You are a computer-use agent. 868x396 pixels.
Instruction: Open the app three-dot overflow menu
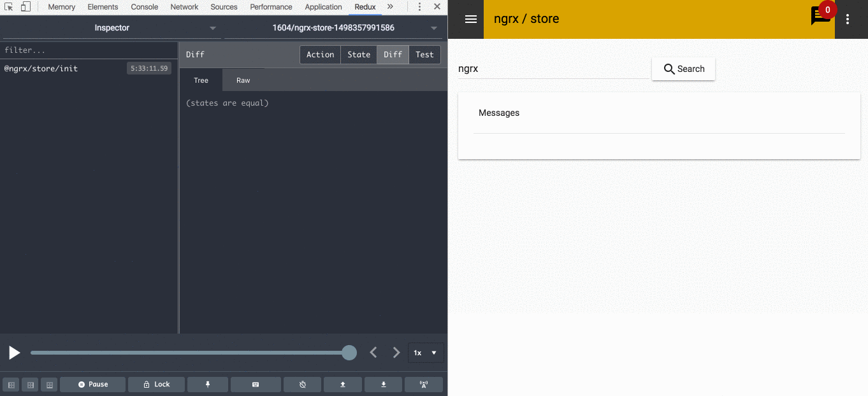848,19
